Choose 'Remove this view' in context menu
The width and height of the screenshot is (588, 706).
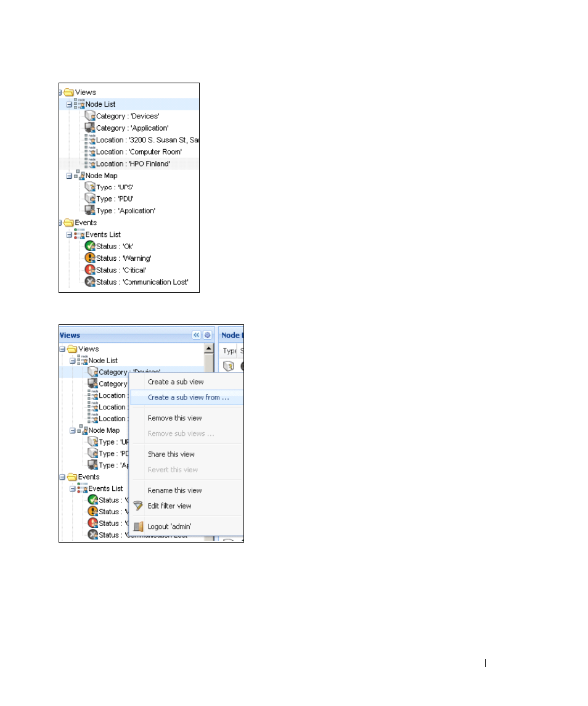pos(174,418)
